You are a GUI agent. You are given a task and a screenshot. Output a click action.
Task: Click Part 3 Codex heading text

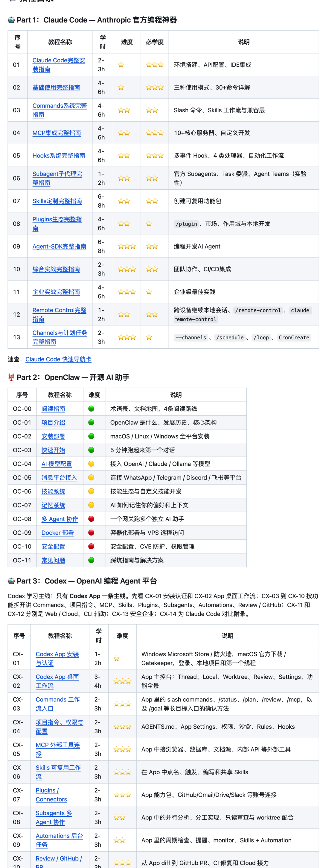pos(87,581)
